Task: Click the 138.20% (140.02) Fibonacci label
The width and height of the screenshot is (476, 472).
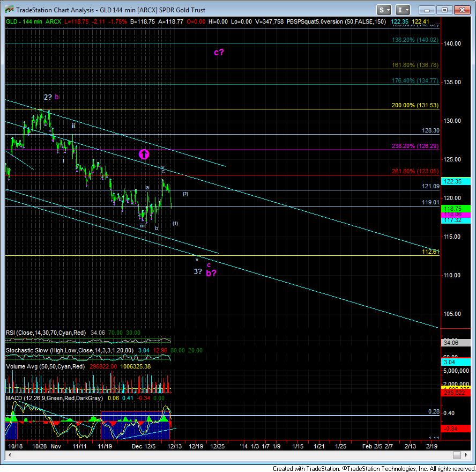Action: click(415, 40)
